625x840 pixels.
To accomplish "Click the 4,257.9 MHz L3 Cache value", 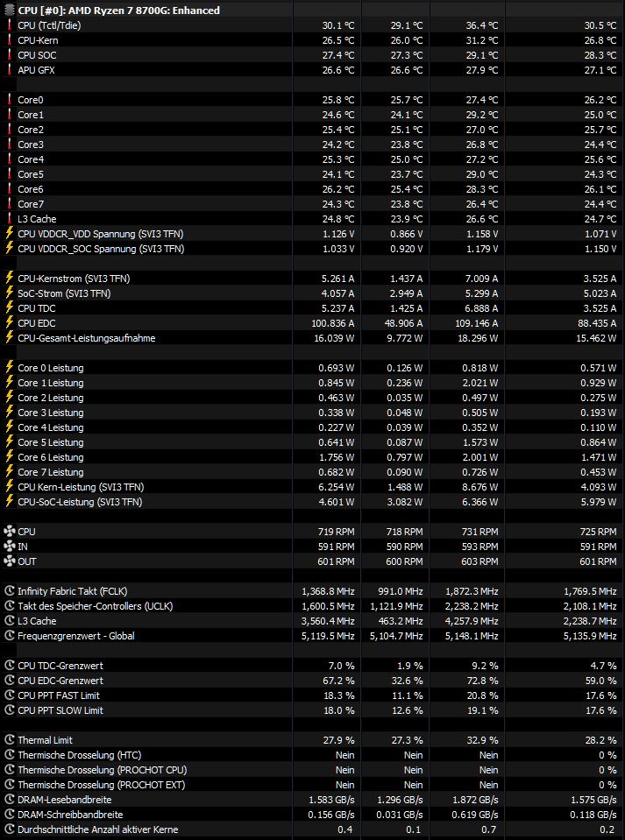I will pos(472,621).
